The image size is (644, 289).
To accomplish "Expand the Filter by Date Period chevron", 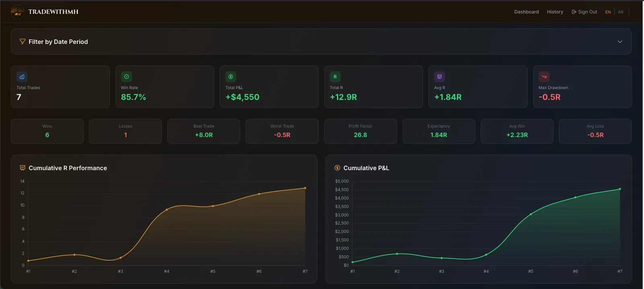I will (x=620, y=42).
